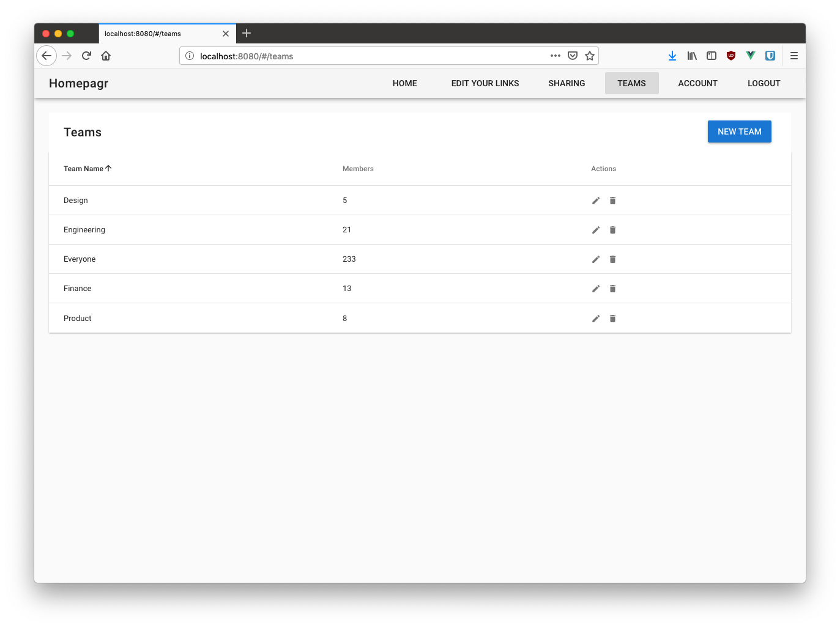Image resolution: width=840 pixels, height=628 pixels.
Task: Click member count 233
Action: (349, 259)
